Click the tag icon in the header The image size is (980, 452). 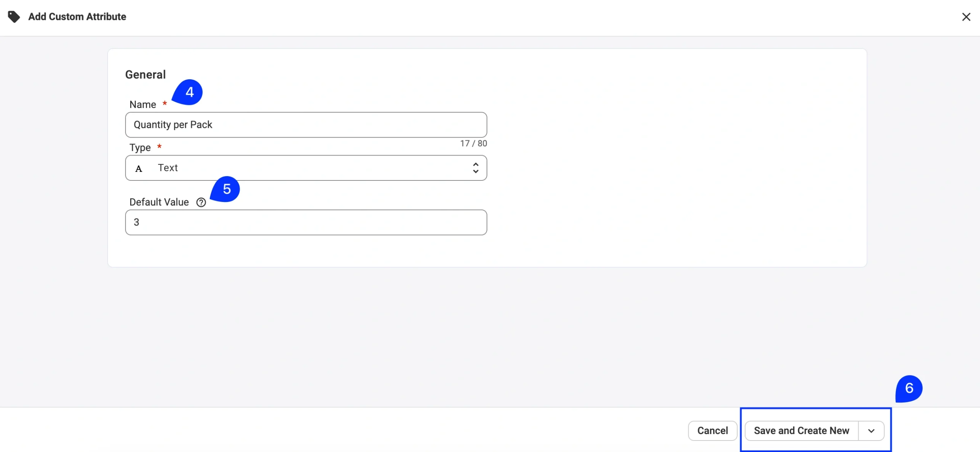[x=14, y=17]
